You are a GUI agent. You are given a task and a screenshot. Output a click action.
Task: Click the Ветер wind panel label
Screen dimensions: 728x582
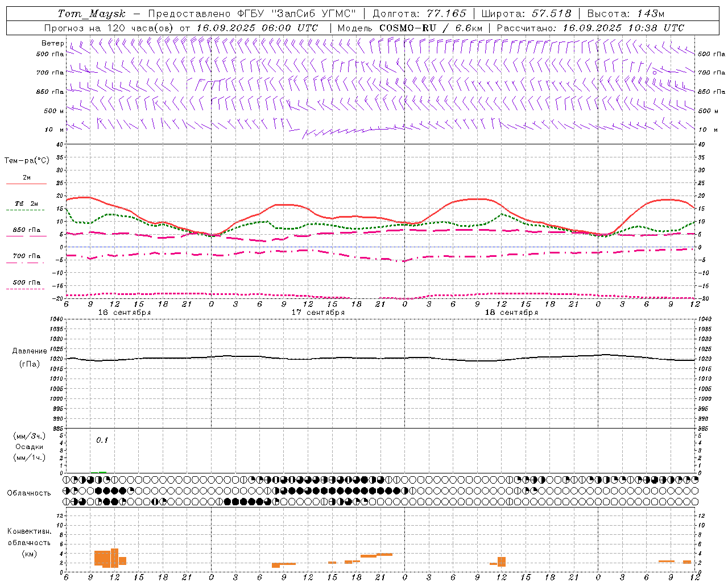52,43
